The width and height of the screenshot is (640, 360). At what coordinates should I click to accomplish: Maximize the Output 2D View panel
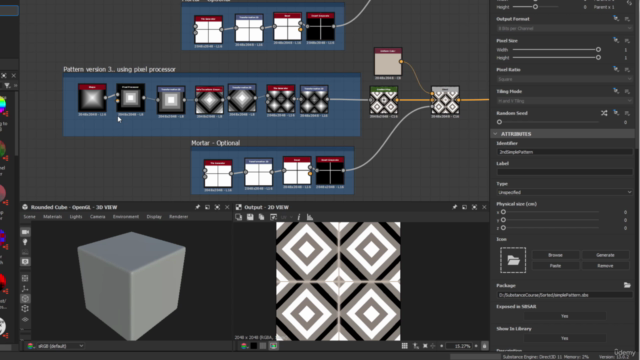coord(474,207)
